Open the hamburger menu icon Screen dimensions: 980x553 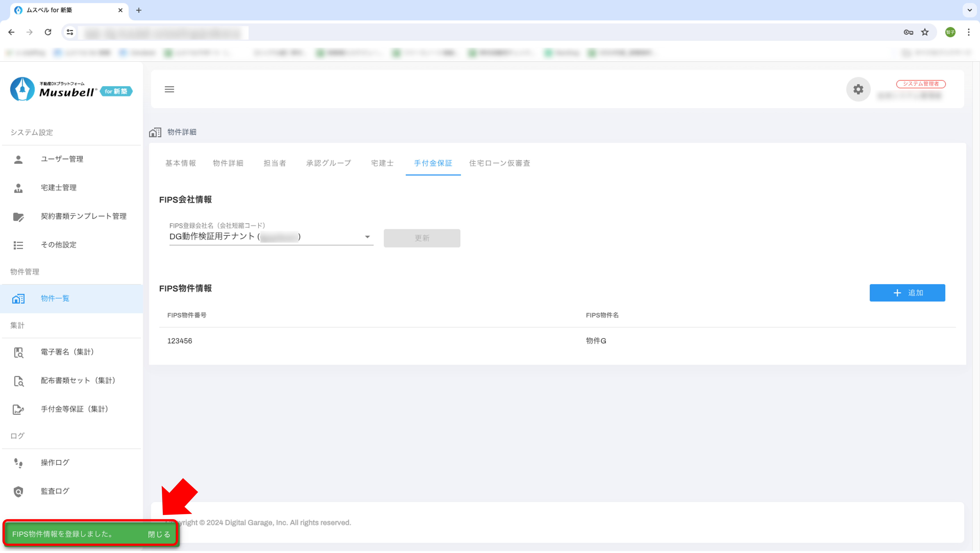pos(169,89)
